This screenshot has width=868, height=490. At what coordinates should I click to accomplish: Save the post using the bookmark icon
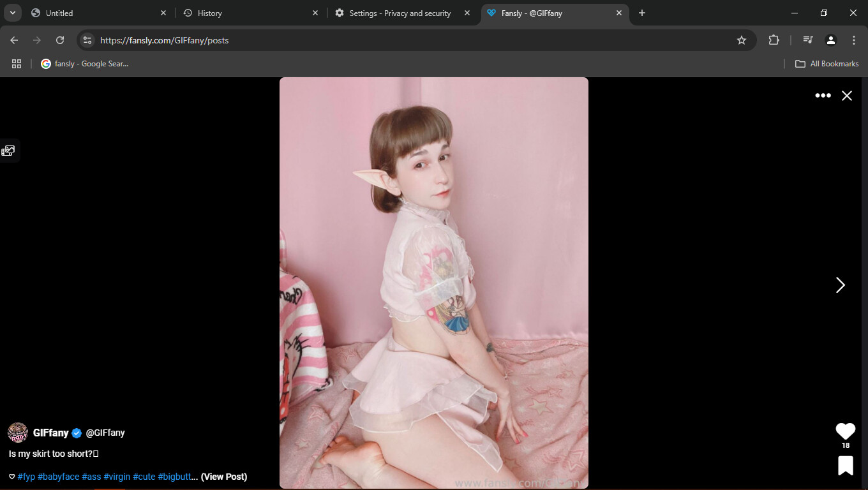pos(845,466)
